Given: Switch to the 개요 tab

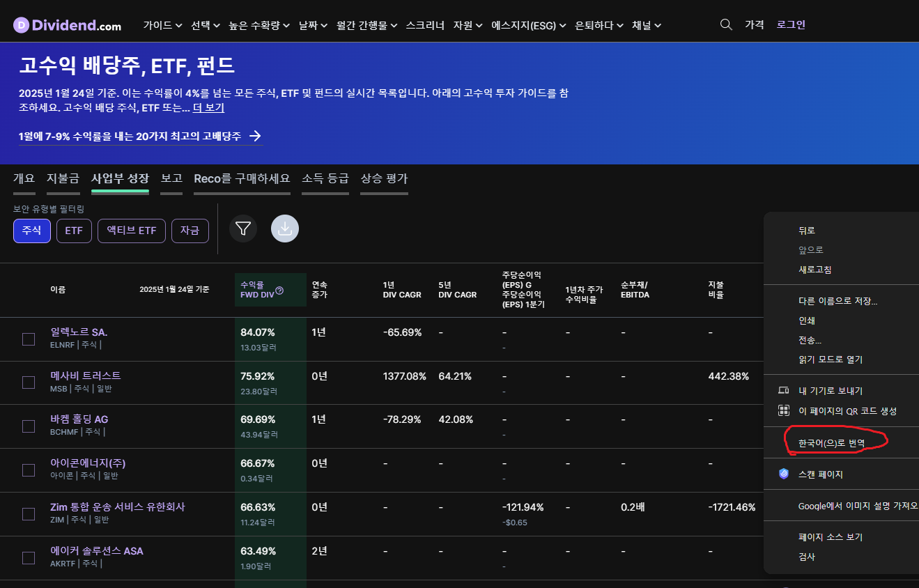Looking at the screenshot, I should click(x=24, y=178).
